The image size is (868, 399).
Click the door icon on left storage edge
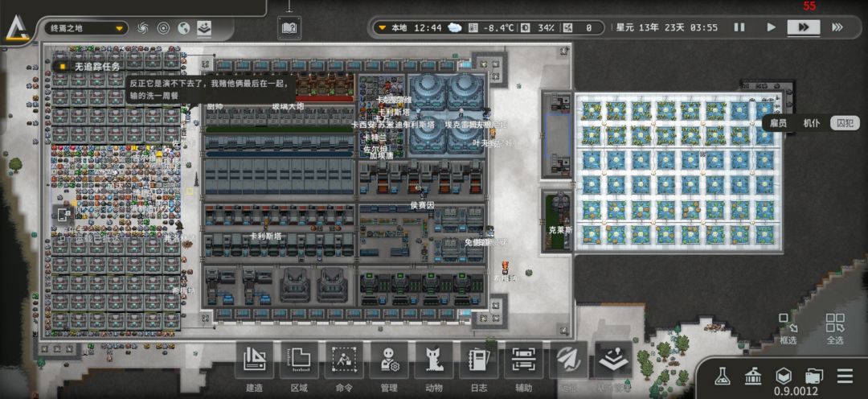coord(63,215)
